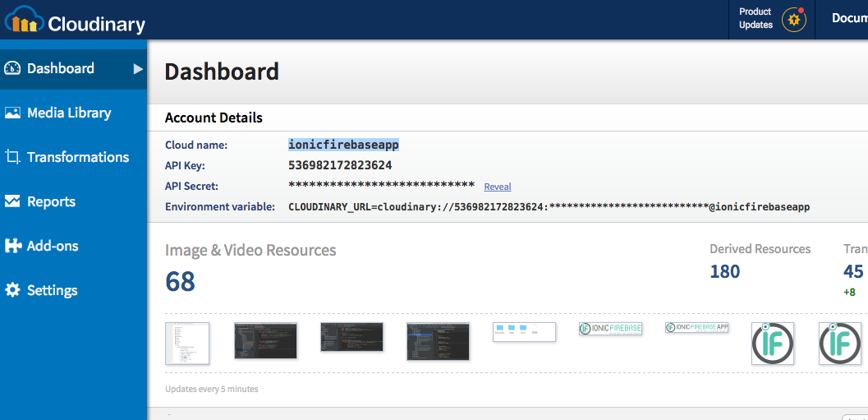Click the Cloudinary cloud logo icon

[x=24, y=20]
